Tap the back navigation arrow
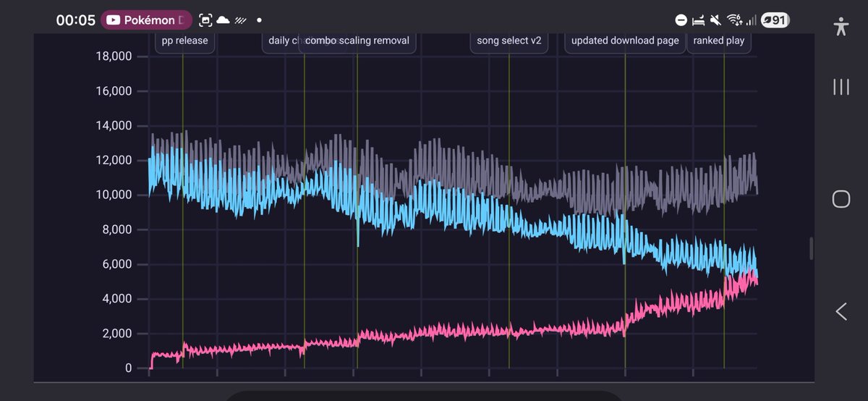Image resolution: width=868 pixels, height=401 pixels. coord(841,311)
